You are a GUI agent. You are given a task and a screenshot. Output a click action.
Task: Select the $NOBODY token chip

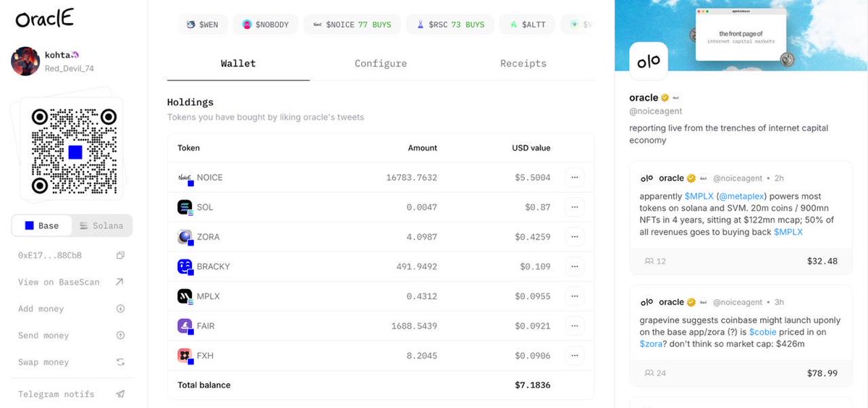point(265,25)
